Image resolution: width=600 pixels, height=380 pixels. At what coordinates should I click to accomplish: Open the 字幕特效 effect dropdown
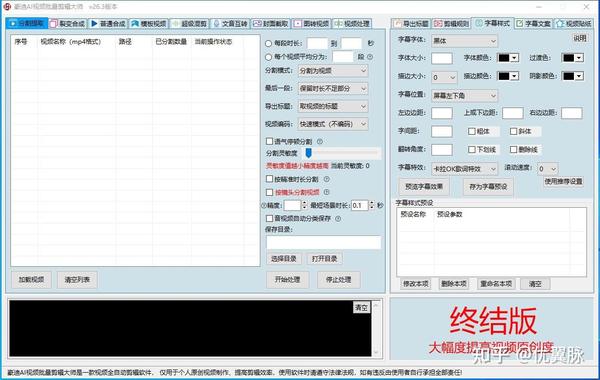[x=464, y=168]
